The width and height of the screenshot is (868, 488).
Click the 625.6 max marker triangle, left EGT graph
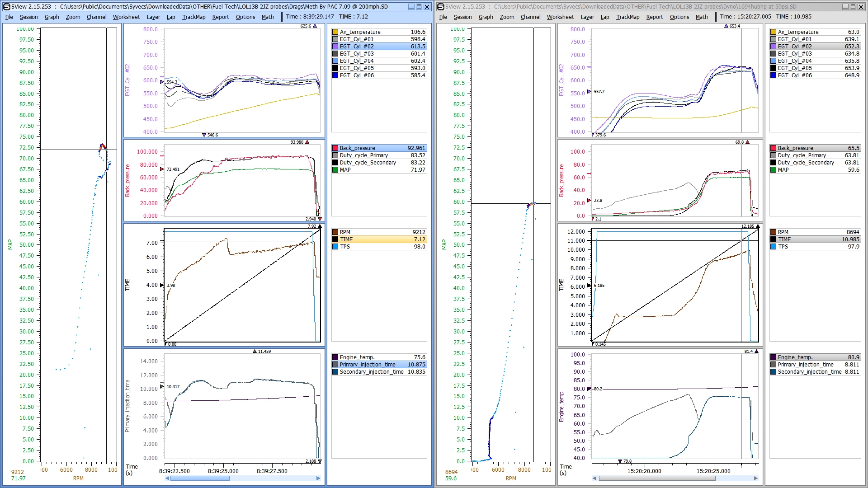[315, 26]
